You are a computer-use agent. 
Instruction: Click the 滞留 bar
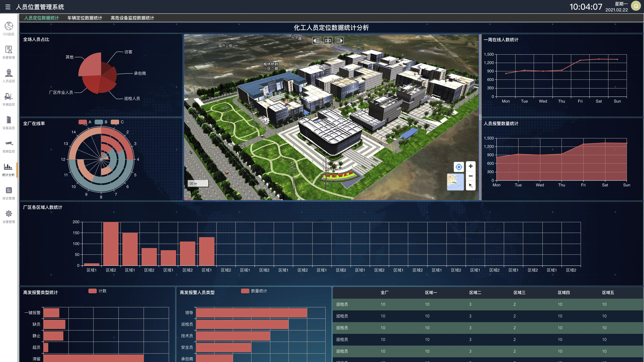[x=94, y=358]
